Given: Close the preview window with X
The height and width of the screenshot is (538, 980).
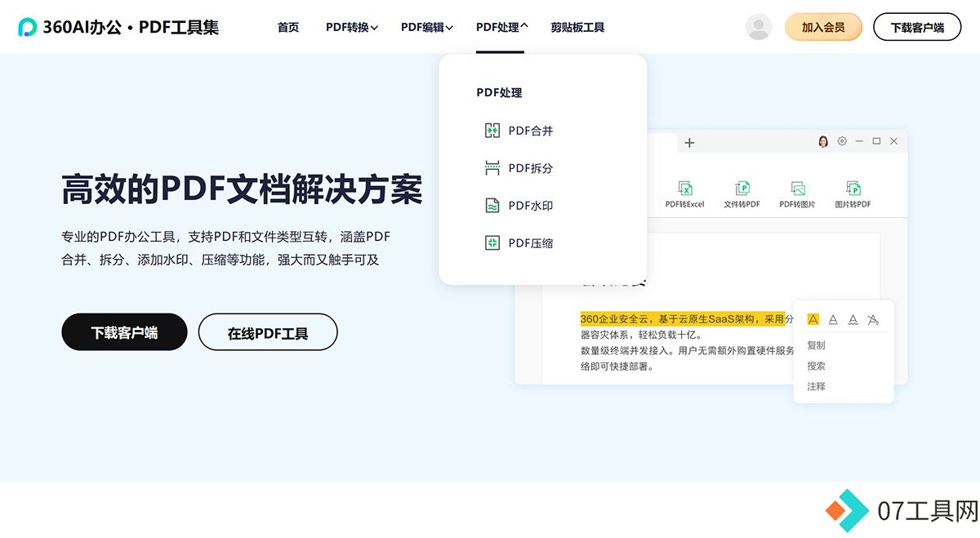Looking at the screenshot, I should click(894, 141).
